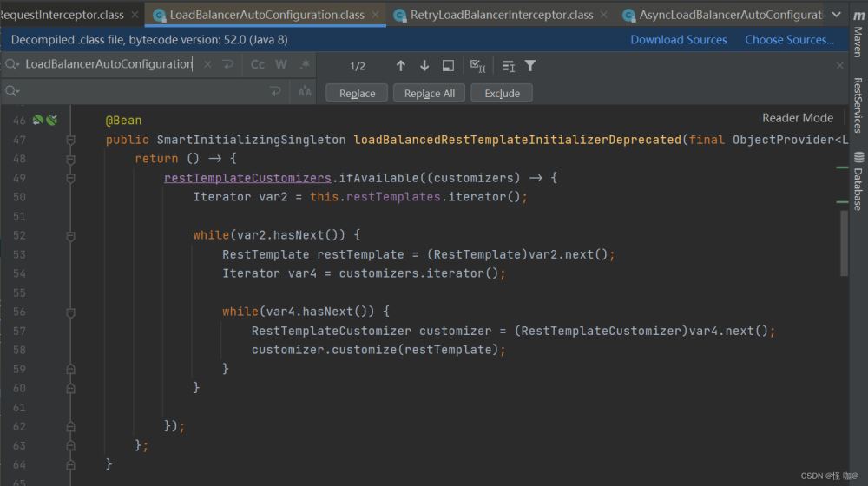Image resolution: width=868 pixels, height=486 pixels.
Task: Open search results in Find window icon
Action: (x=448, y=66)
